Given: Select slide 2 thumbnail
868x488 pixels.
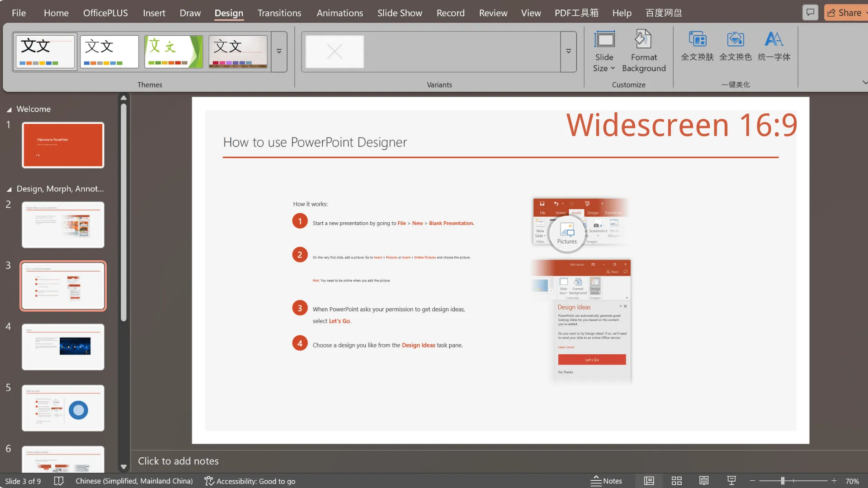Looking at the screenshot, I should [63, 225].
